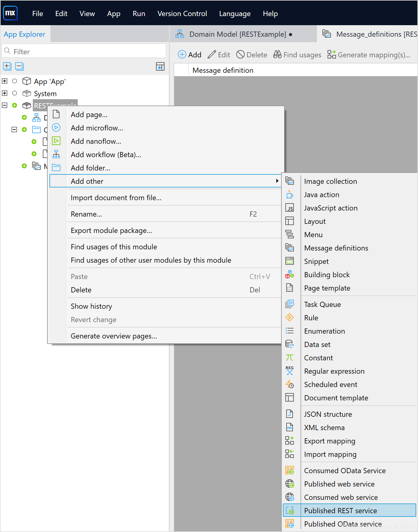This screenshot has height=532, width=418.
Task: Click the Data set database icon
Action: [x=290, y=344]
